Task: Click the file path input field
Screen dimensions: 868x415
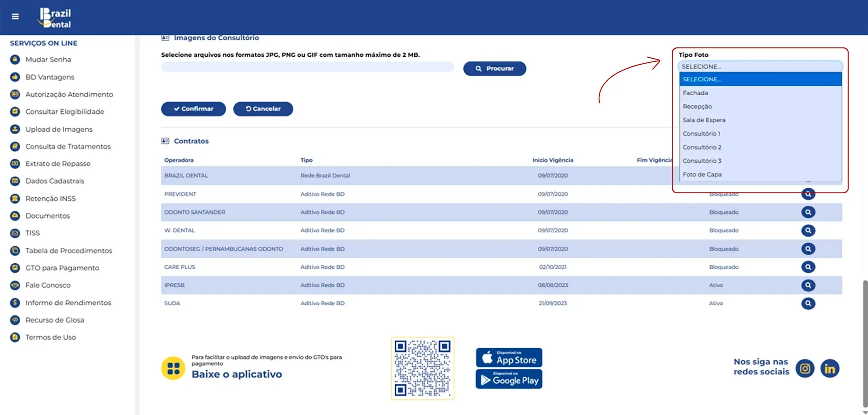Action: [x=307, y=67]
